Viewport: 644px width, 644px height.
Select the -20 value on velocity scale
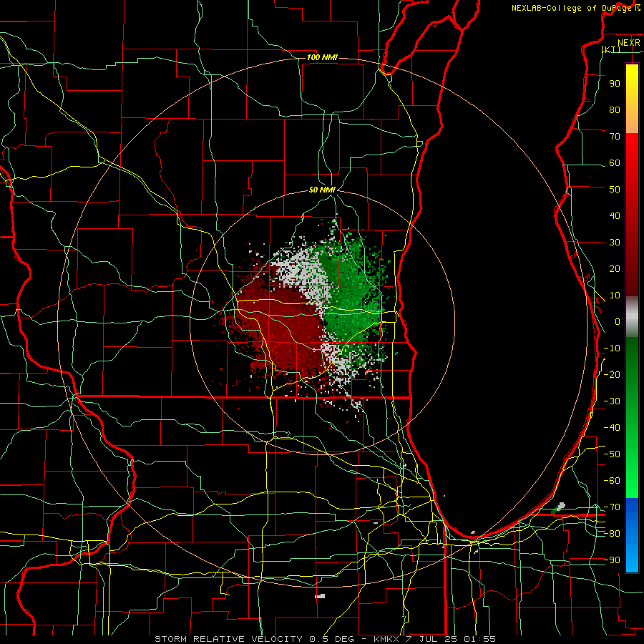(x=612, y=374)
